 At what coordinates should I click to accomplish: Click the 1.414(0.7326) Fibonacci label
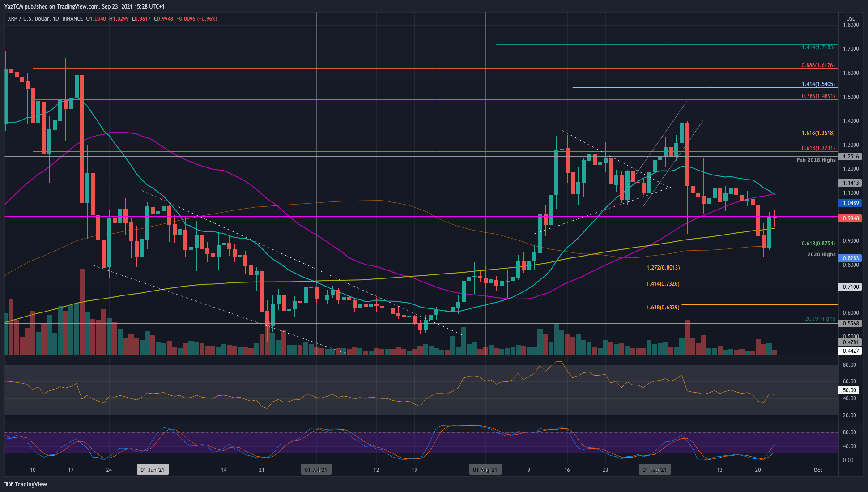pyautogui.click(x=663, y=284)
